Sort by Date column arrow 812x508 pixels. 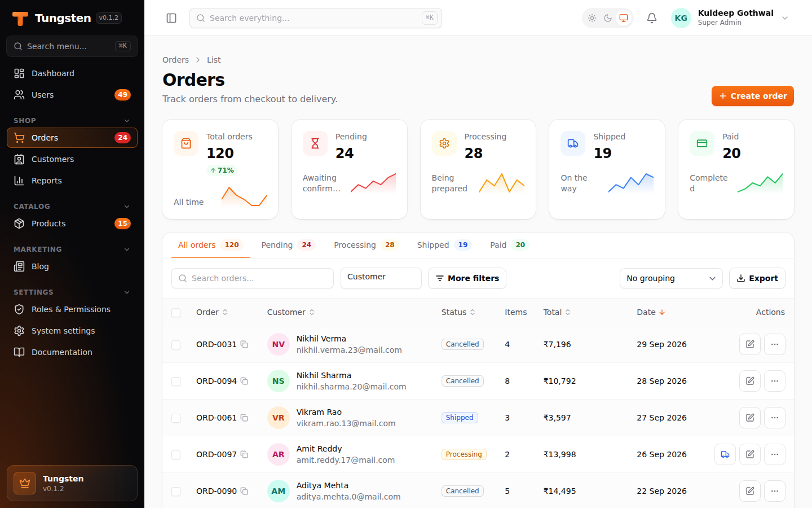[662, 312]
